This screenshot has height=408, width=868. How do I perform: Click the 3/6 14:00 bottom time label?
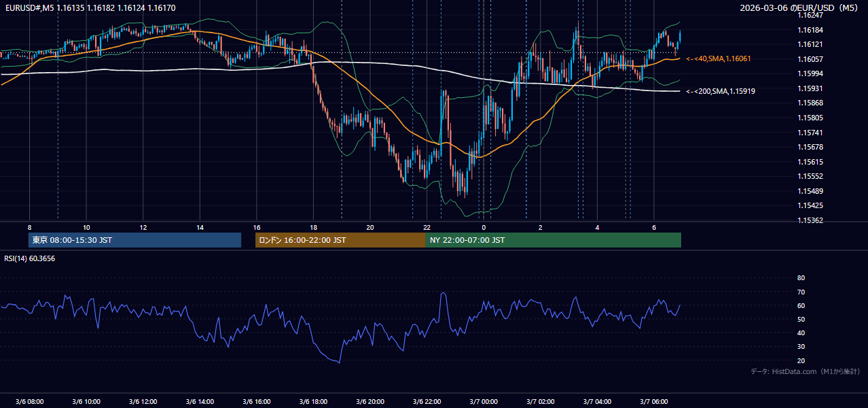(x=200, y=402)
